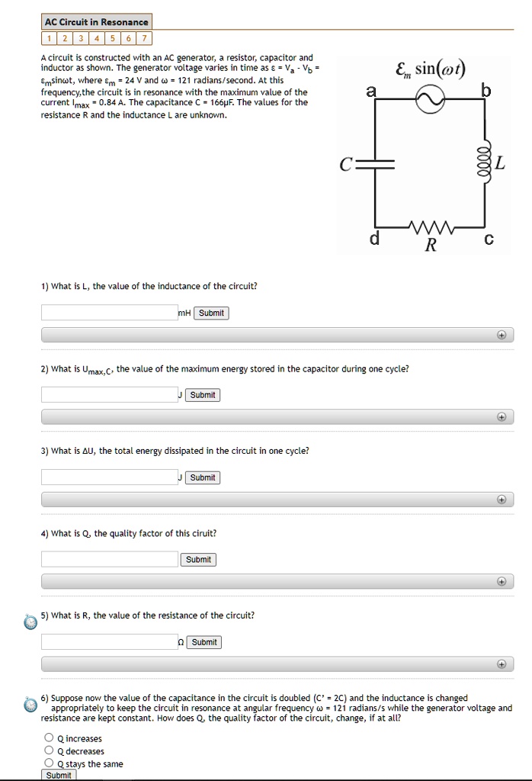This screenshot has width=532, height=781.
Task: Click Submit below the Q options
Action: [x=58, y=775]
